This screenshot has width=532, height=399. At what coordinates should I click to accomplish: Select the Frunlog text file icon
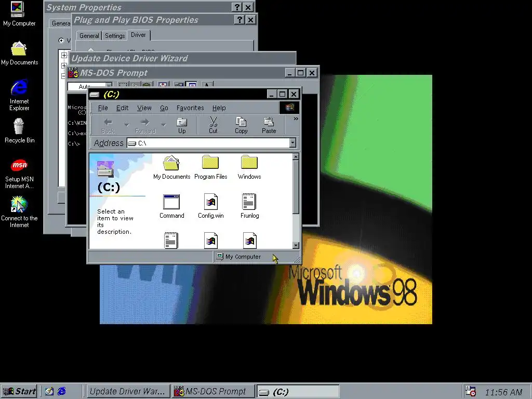click(x=249, y=207)
